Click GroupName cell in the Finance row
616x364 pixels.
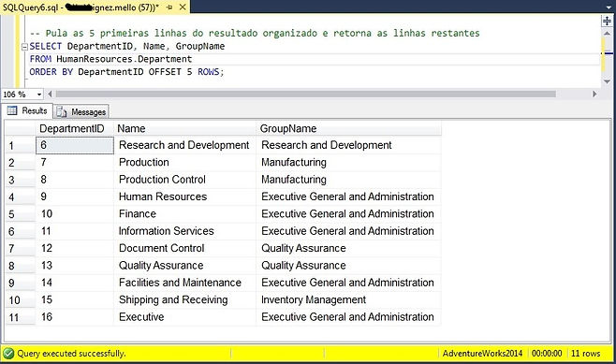[349, 214]
